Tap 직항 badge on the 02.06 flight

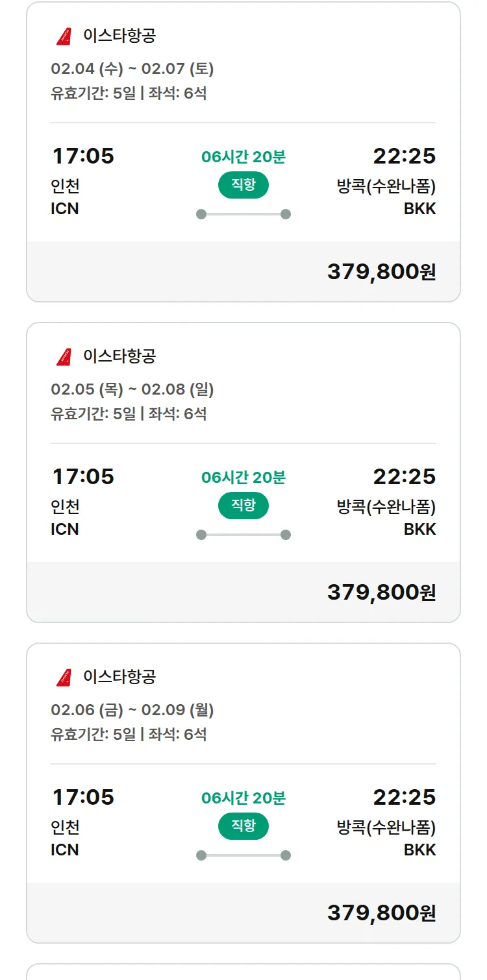point(243,826)
